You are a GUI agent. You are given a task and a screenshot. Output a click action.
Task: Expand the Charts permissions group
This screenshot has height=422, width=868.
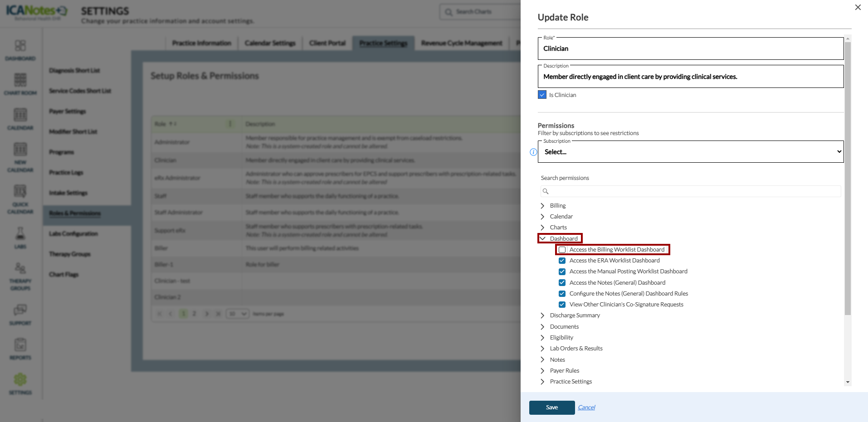point(542,228)
